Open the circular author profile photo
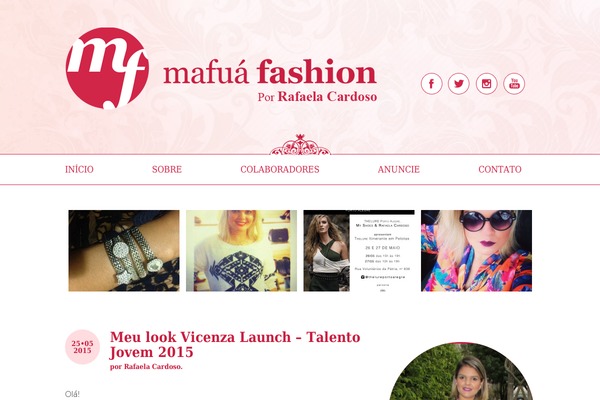Viewport: 600px width, 400px height. 461,371
